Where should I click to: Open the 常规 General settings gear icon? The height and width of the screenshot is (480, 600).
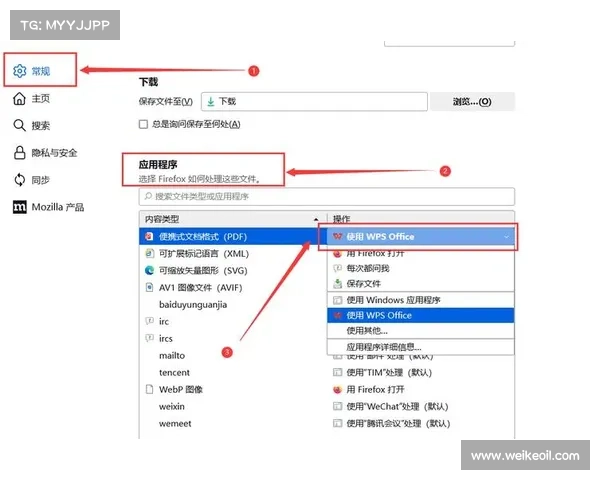click(20, 71)
